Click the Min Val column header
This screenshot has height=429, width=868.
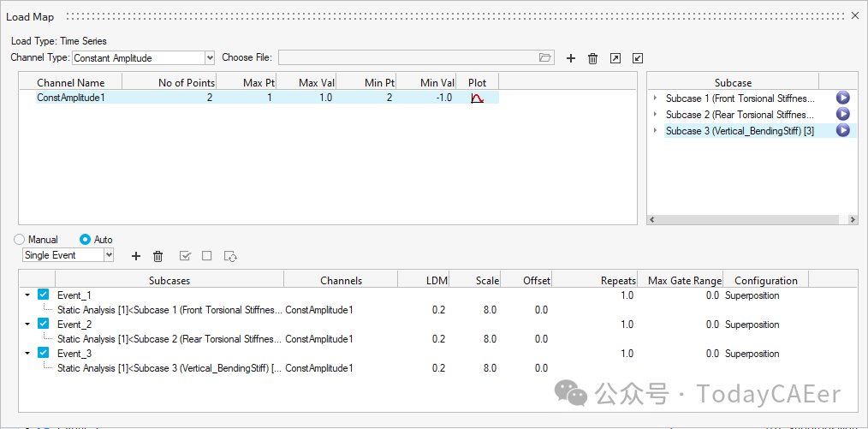click(426, 82)
